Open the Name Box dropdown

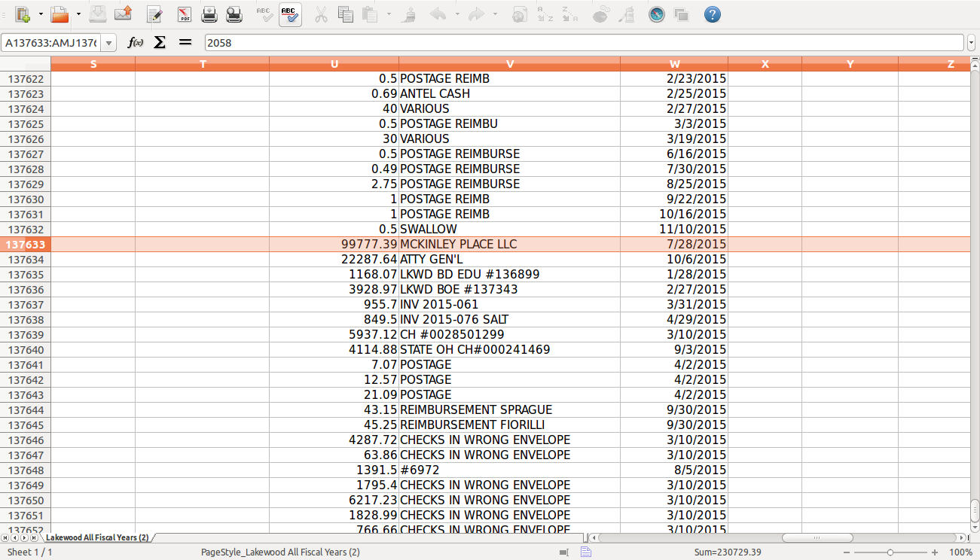(x=109, y=43)
